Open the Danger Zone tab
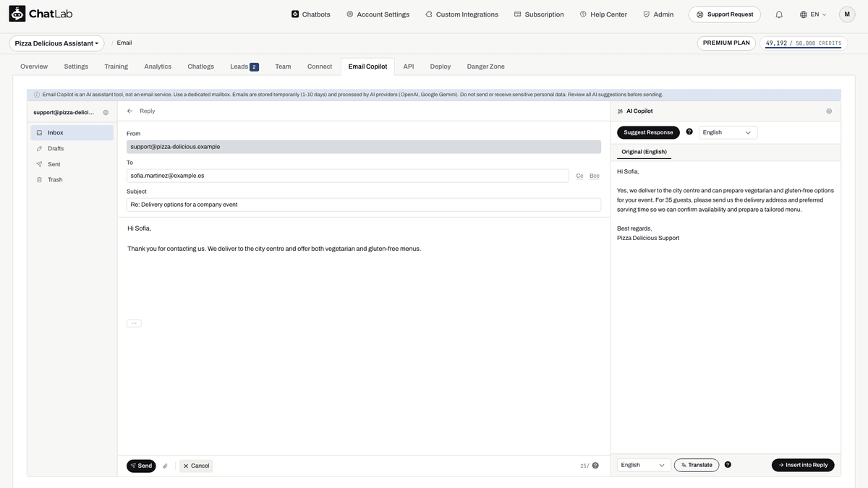This screenshot has height=488, width=868. coord(486,67)
